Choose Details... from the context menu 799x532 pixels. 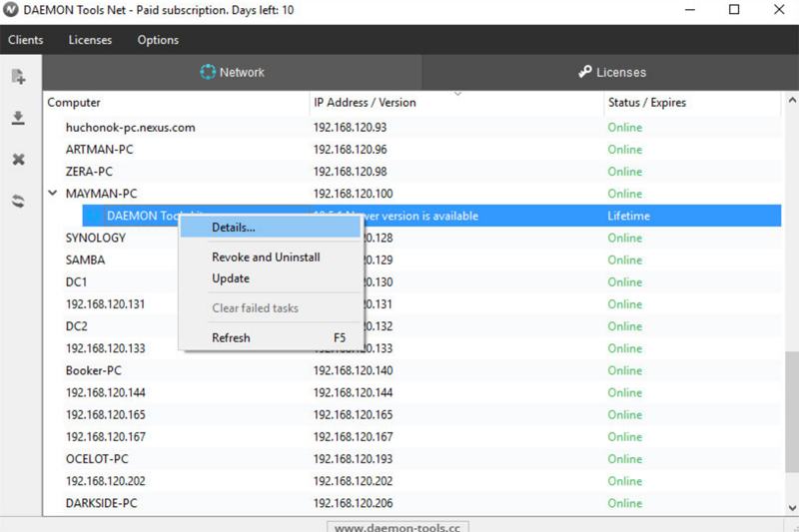[271, 227]
